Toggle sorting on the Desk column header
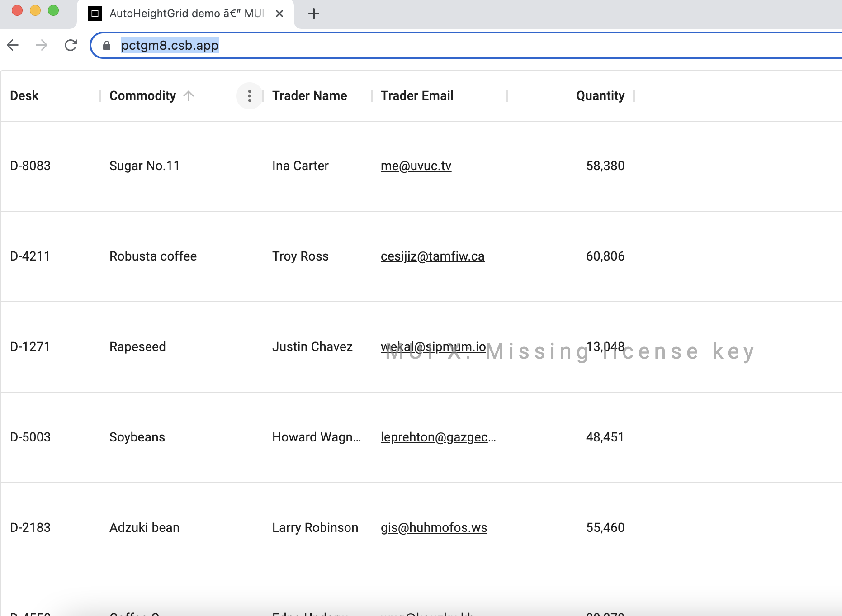 pyautogui.click(x=24, y=95)
